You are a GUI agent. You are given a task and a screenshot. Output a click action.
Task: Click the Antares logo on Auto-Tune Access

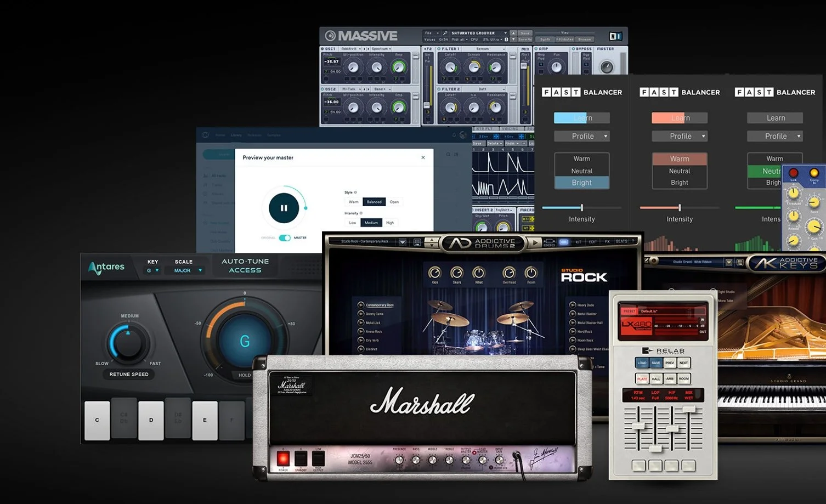coord(106,266)
